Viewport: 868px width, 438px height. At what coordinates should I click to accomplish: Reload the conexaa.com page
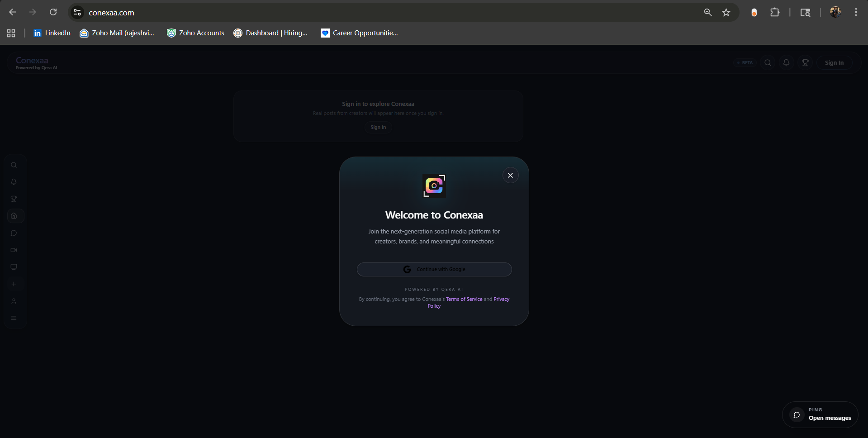tap(53, 12)
